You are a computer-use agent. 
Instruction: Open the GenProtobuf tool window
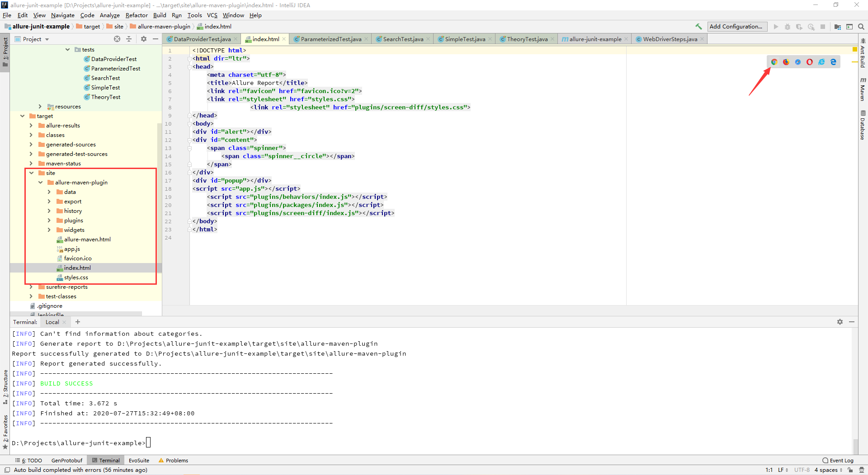67,461
